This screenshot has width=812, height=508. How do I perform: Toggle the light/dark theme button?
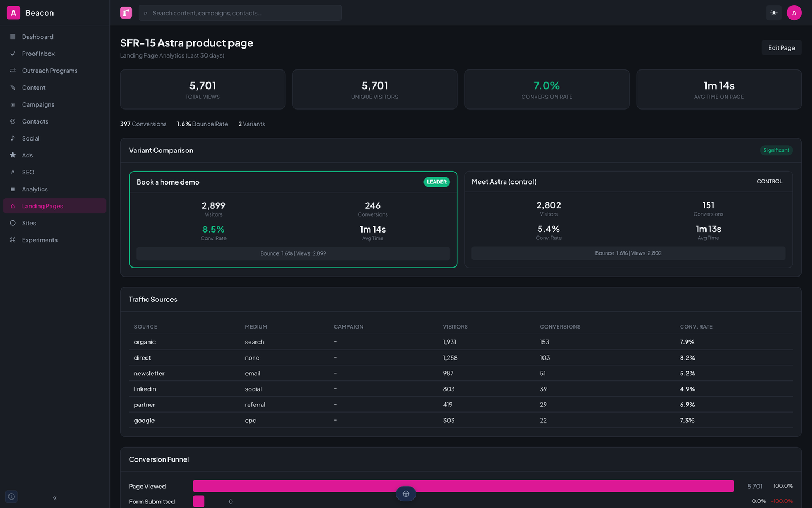(x=774, y=13)
